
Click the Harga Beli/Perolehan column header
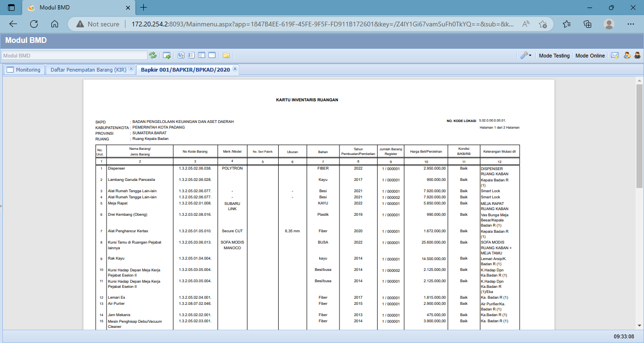click(x=426, y=151)
